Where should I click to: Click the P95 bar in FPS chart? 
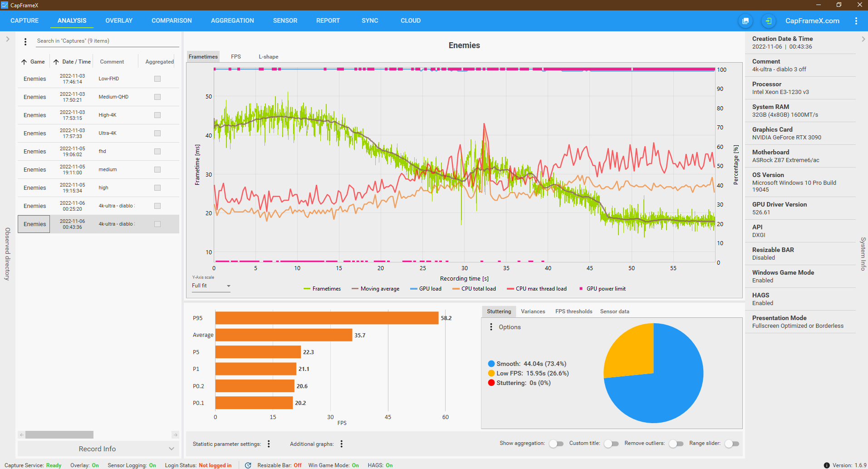pos(327,318)
